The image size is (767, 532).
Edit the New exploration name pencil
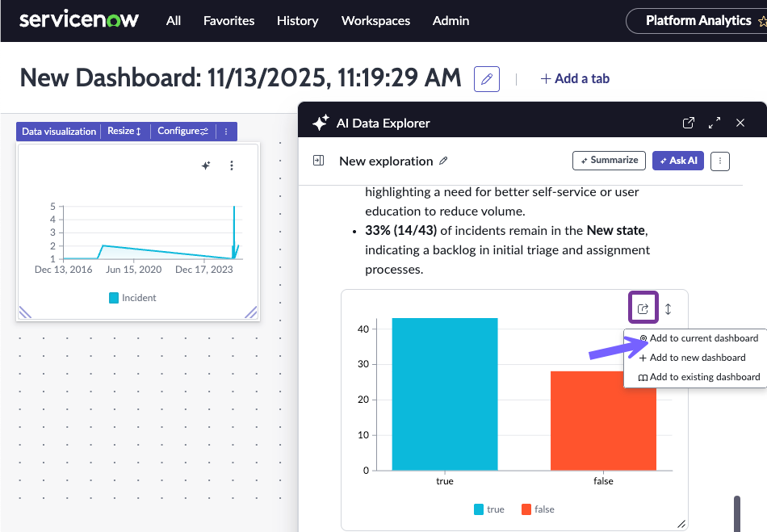point(443,161)
